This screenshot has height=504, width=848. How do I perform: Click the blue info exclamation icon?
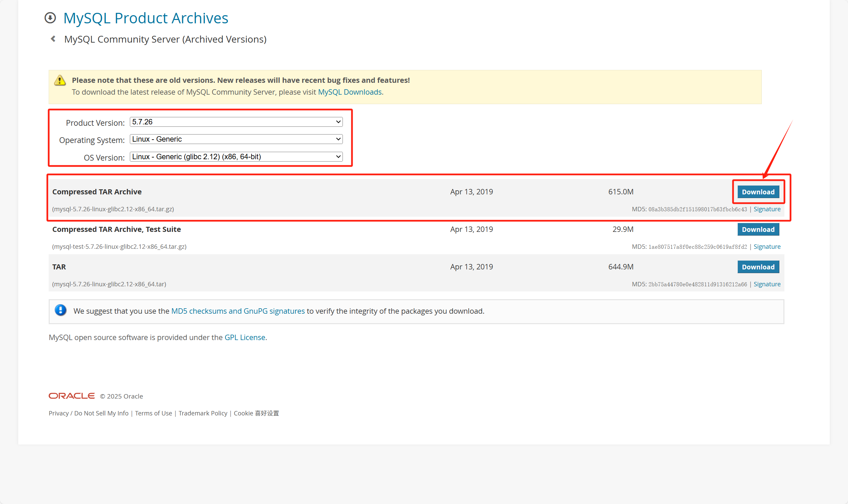pos(61,310)
